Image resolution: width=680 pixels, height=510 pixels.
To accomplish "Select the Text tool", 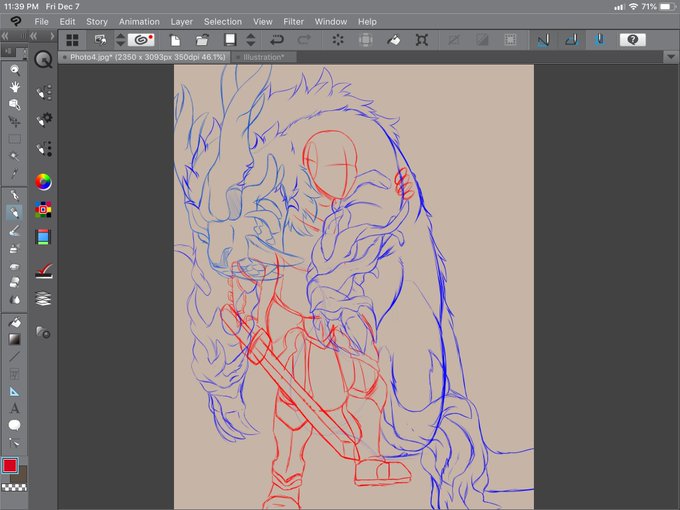I will (14, 409).
